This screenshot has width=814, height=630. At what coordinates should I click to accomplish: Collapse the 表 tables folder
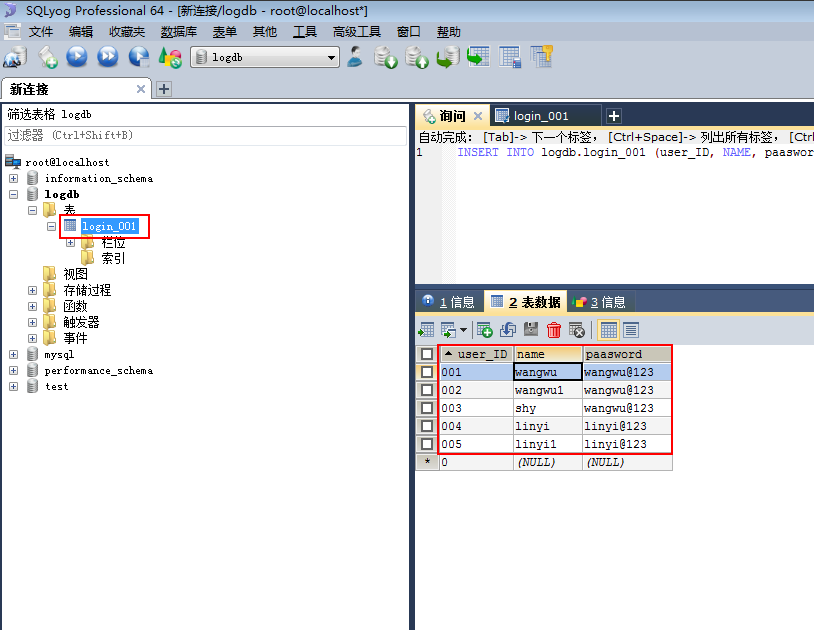coord(32,211)
